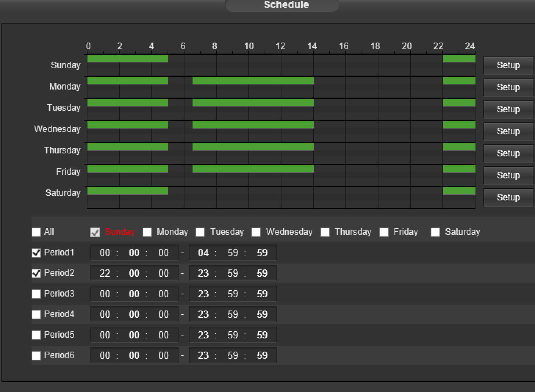Select the Wednesday checkbox

pyautogui.click(x=256, y=232)
